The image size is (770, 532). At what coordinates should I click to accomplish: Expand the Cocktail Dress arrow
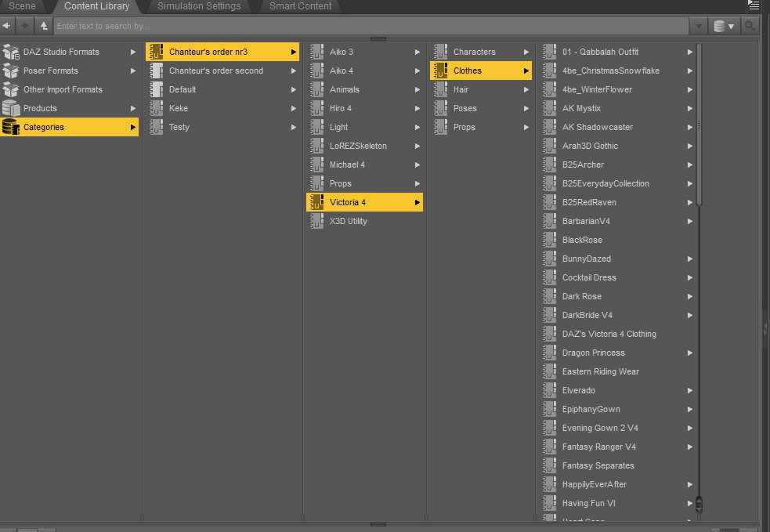tap(689, 277)
